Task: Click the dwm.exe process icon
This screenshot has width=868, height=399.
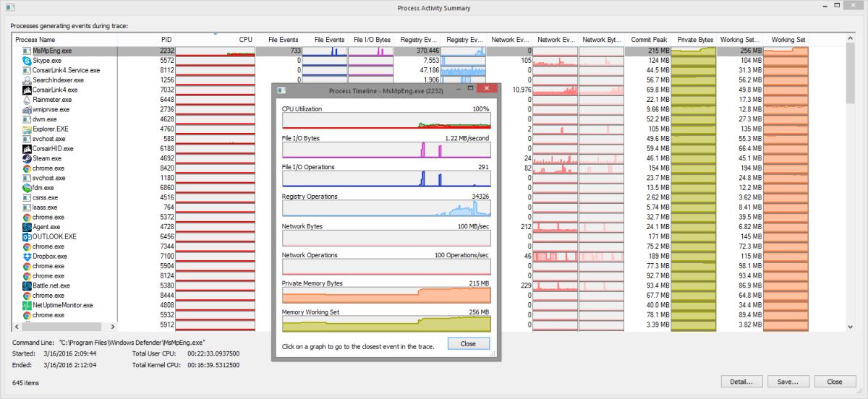Action: [x=26, y=119]
